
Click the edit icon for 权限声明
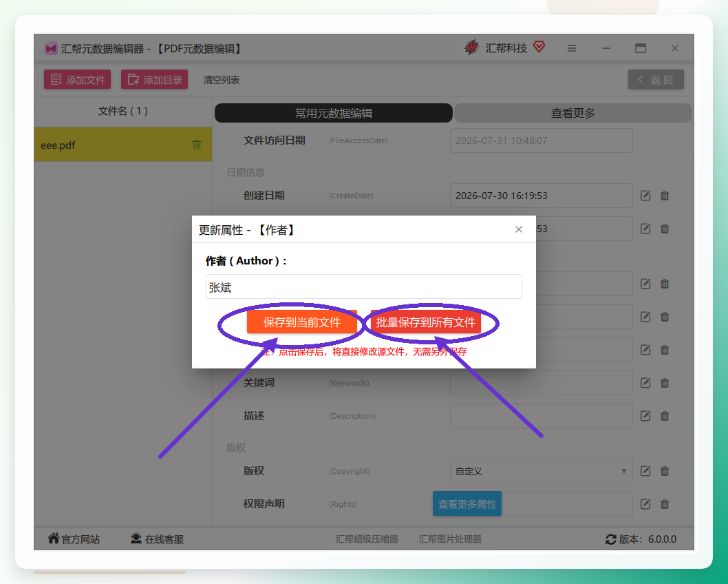point(645,504)
